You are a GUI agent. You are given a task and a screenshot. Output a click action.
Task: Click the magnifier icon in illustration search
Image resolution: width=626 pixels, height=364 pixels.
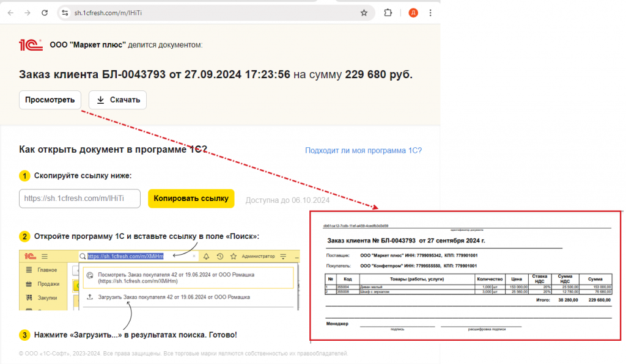pyautogui.click(x=83, y=257)
